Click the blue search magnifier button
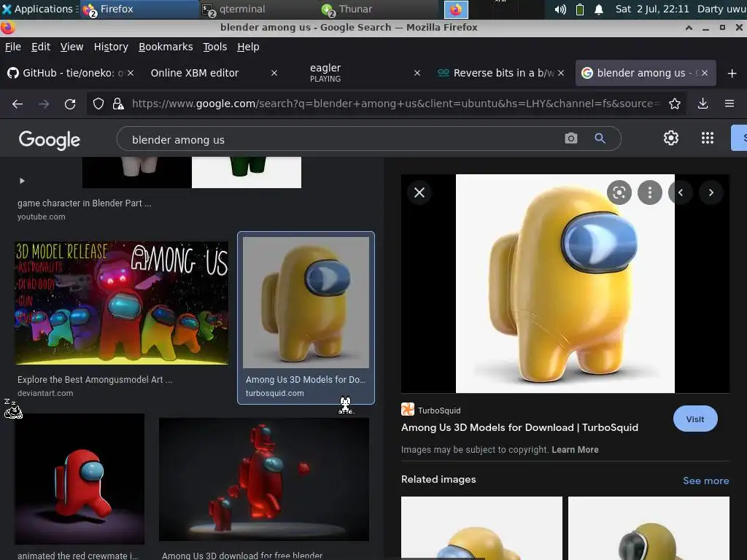The image size is (747, 560). 600,139
